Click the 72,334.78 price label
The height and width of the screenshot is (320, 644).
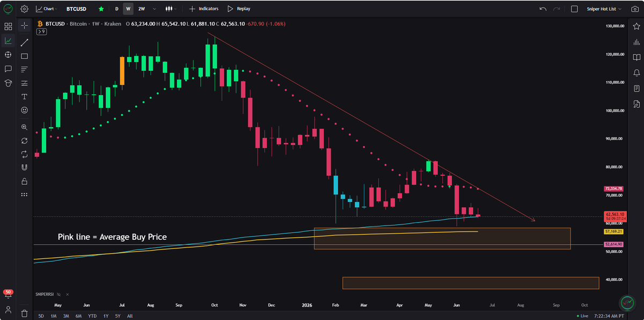[613, 189]
